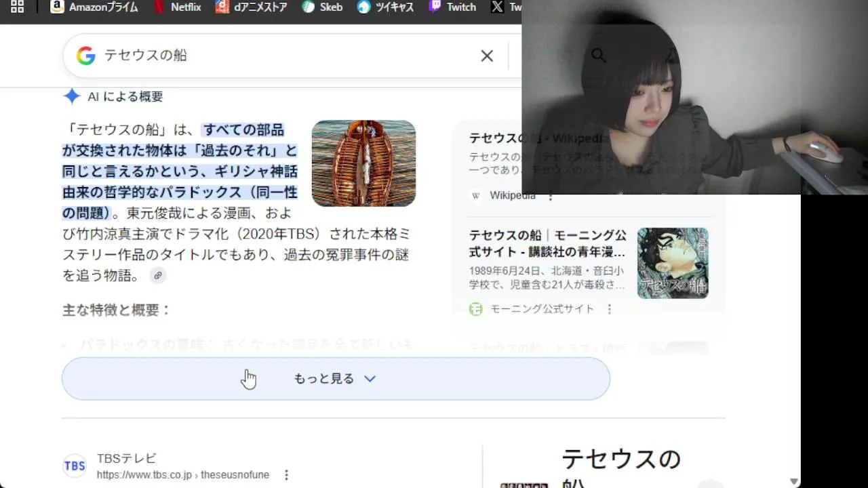Viewport: 868px width, 488px height.
Task: Click the 'モーニング公式サイト' source label
Action: coord(542,309)
